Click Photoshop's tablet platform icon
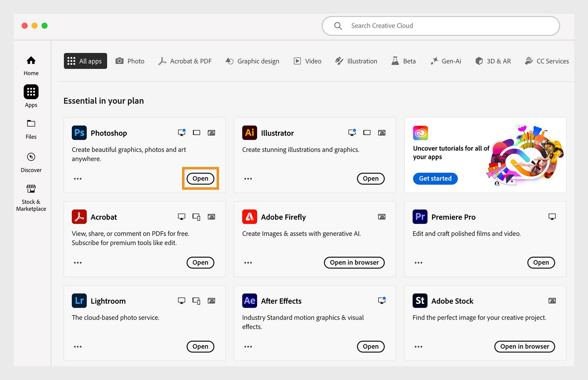The height and width of the screenshot is (380, 588). pyautogui.click(x=196, y=133)
